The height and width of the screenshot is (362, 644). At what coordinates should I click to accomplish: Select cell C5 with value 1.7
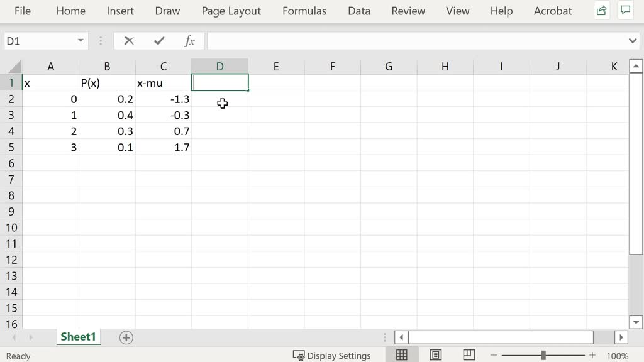pos(164,147)
